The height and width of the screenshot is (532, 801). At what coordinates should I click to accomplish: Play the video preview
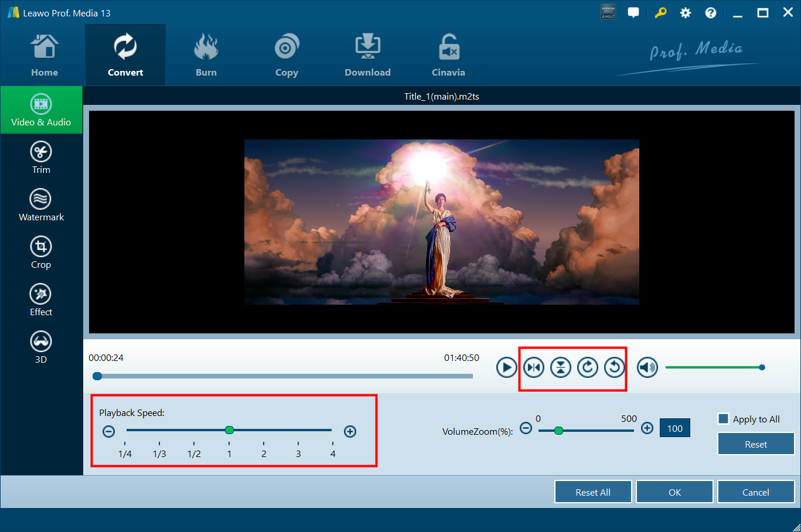point(506,367)
